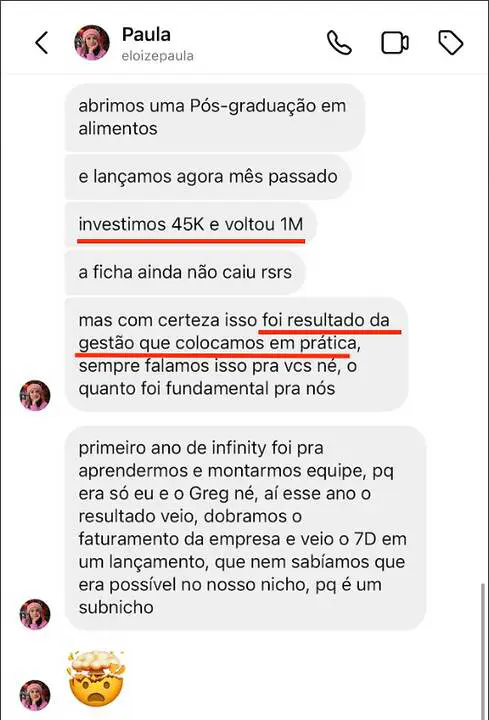Open Paula's profile picture in the header
The image size is (489, 720).
click(x=92, y=43)
